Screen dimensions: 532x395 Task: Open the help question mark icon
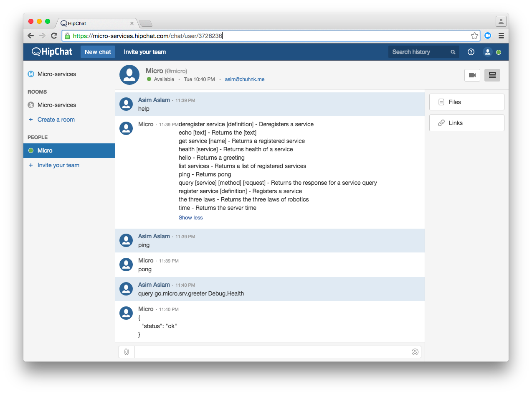[x=471, y=52]
